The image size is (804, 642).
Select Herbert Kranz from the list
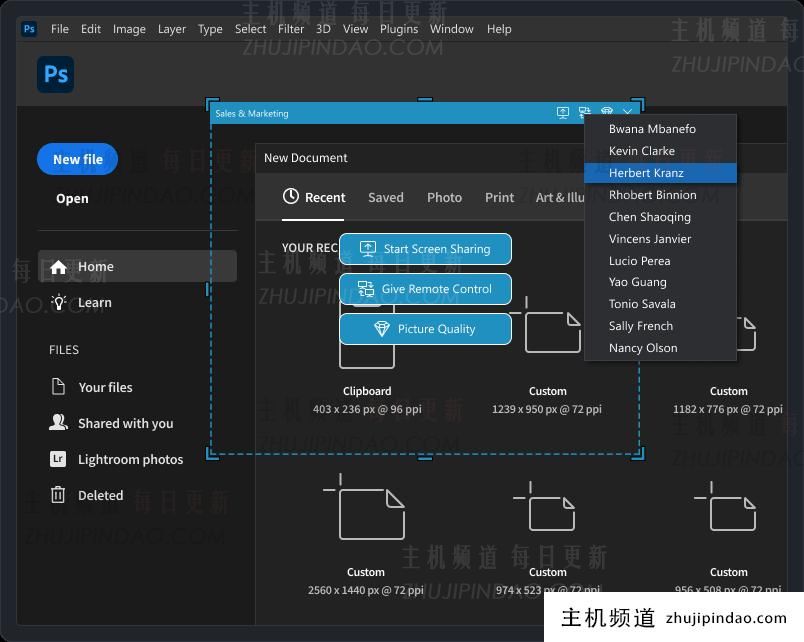(x=660, y=173)
